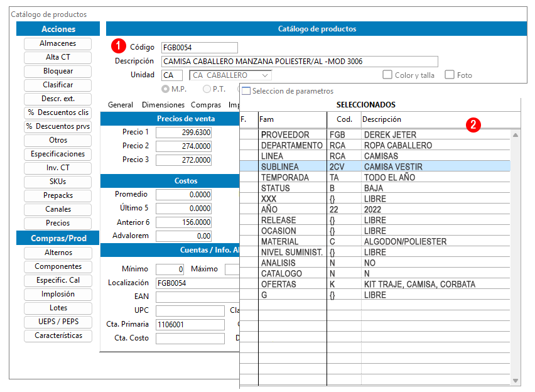Click the Prepacks button

click(58, 195)
